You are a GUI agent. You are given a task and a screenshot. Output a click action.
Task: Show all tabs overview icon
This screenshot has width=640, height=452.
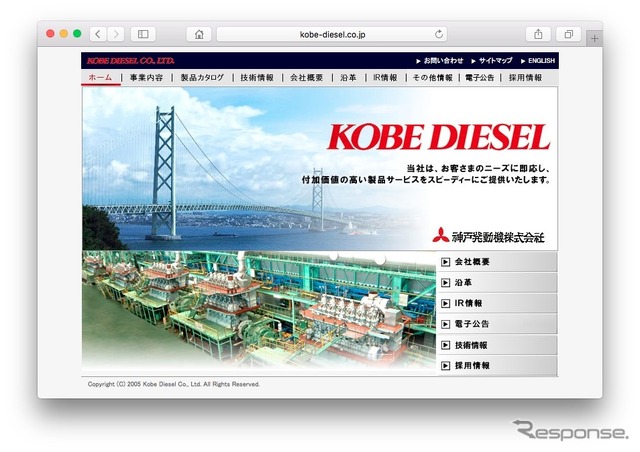click(569, 34)
